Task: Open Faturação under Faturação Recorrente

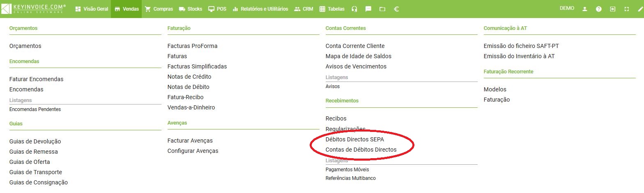Action: pos(497,100)
